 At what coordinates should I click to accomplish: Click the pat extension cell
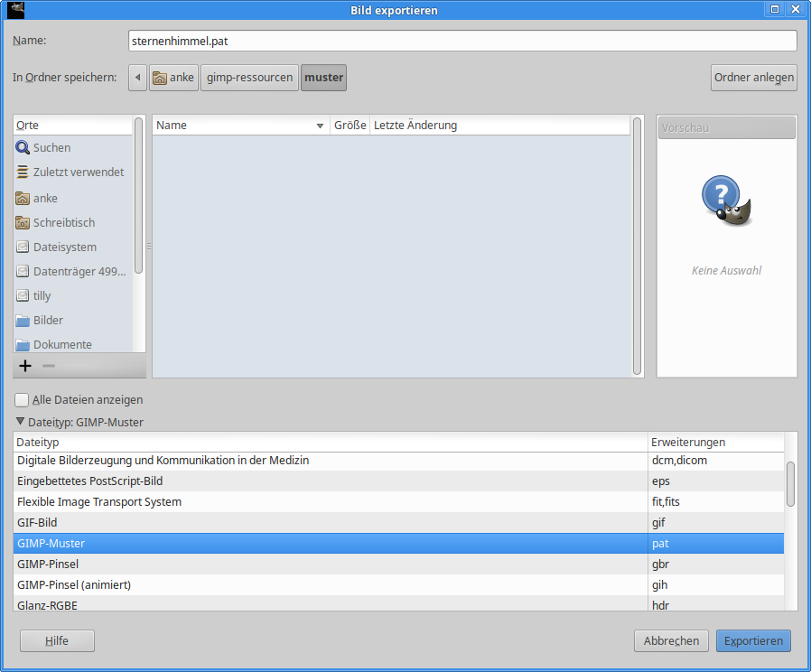716,543
